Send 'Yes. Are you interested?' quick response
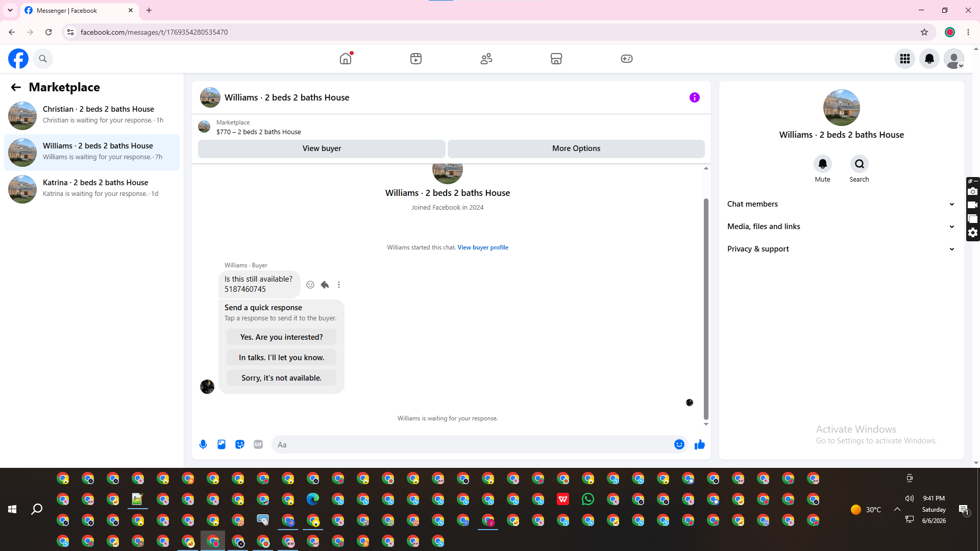This screenshot has width=980, height=551. click(281, 337)
